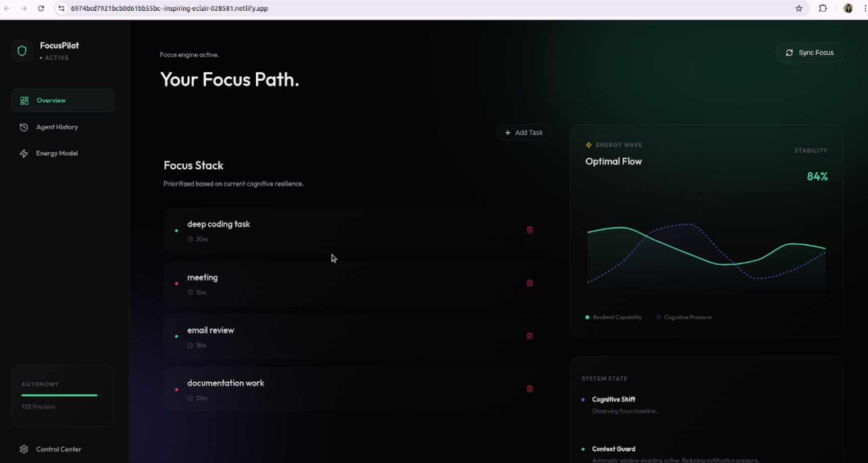868x463 pixels.
Task: Reload the page in the browser
Action: pos(41,8)
